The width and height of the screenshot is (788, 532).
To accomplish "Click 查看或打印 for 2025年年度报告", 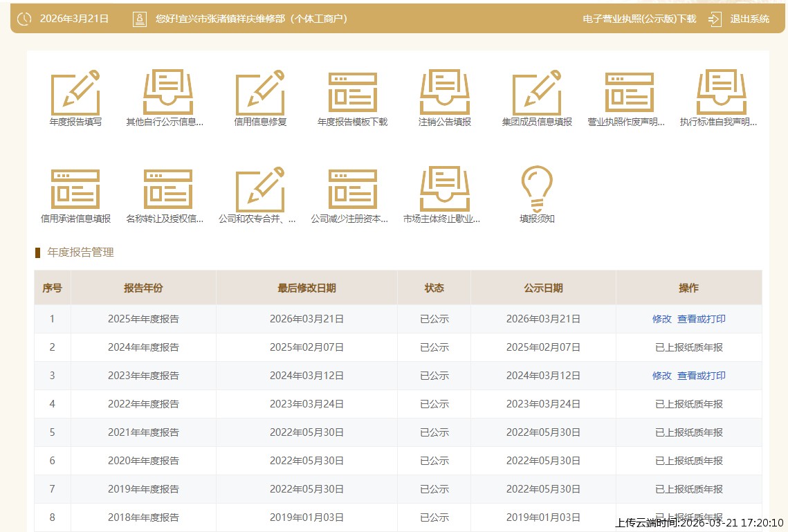I will (702, 320).
